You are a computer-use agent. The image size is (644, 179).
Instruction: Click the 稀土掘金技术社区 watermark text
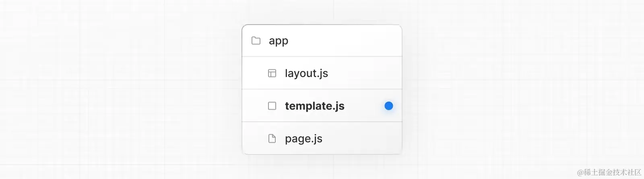pyautogui.click(x=613, y=172)
